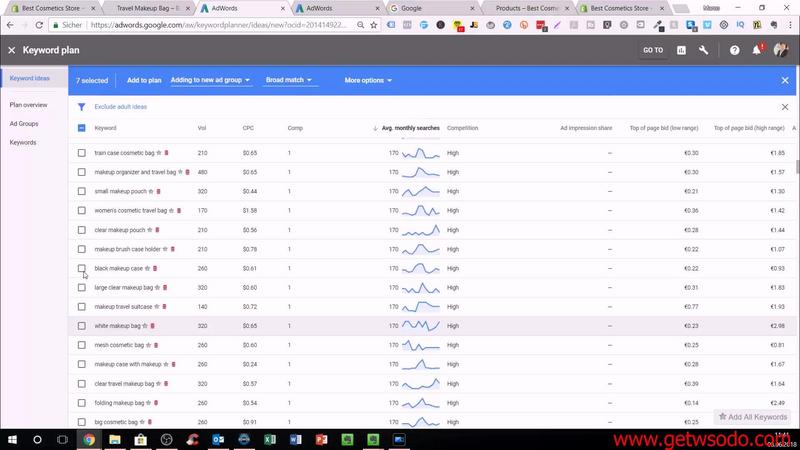Check the clear makeup pouch row

[82, 230]
